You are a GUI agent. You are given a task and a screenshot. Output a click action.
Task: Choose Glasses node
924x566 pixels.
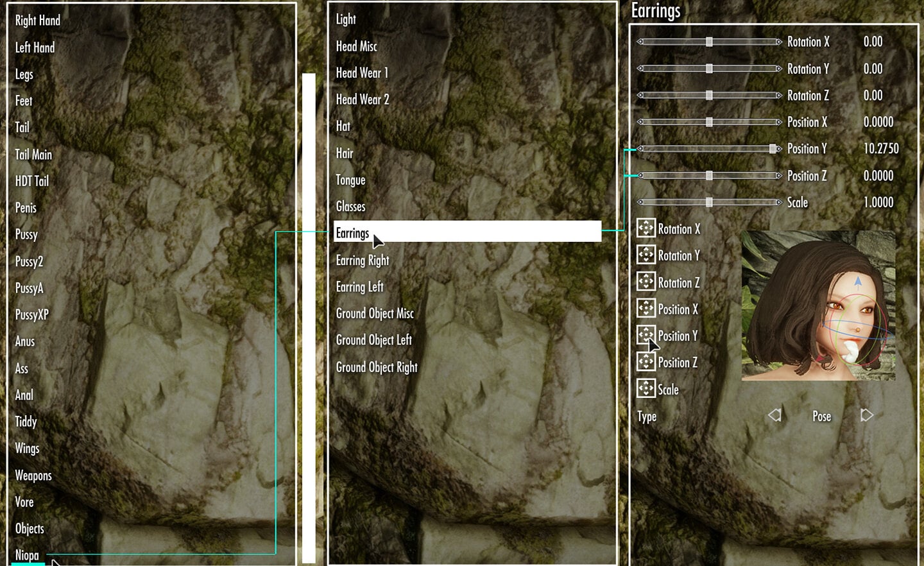[x=350, y=207]
